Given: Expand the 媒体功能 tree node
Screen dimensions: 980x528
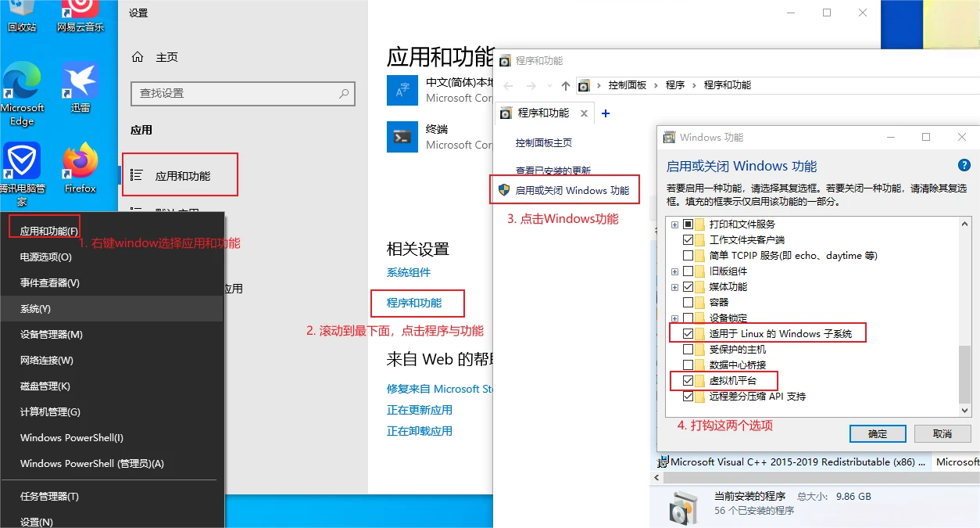Looking at the screenshot, I should [x=675, y=287].
